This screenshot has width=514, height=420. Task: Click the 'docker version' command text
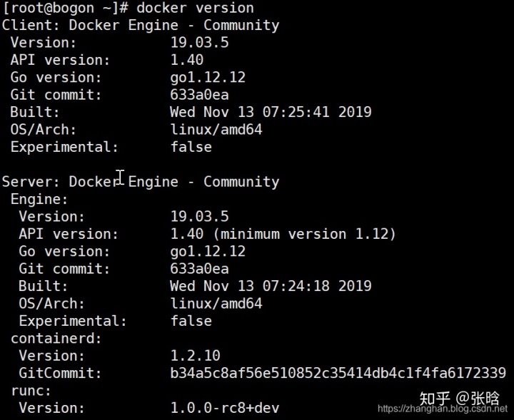pos(194,9)
